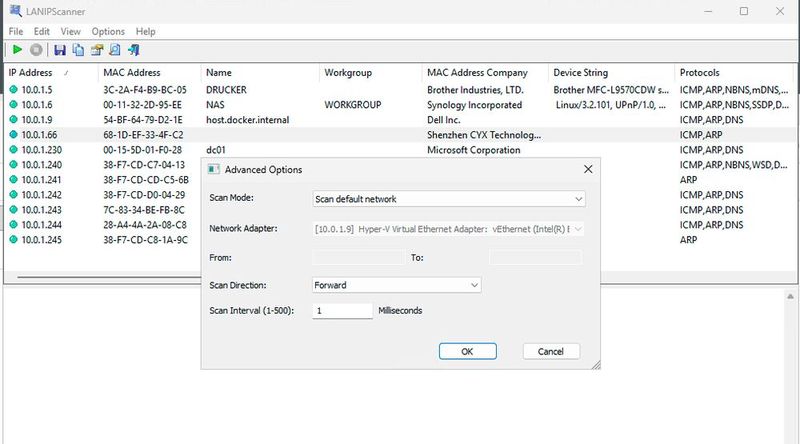Sort by MAC Address Company column header
The image size is (800, 444).
point(485,72)
